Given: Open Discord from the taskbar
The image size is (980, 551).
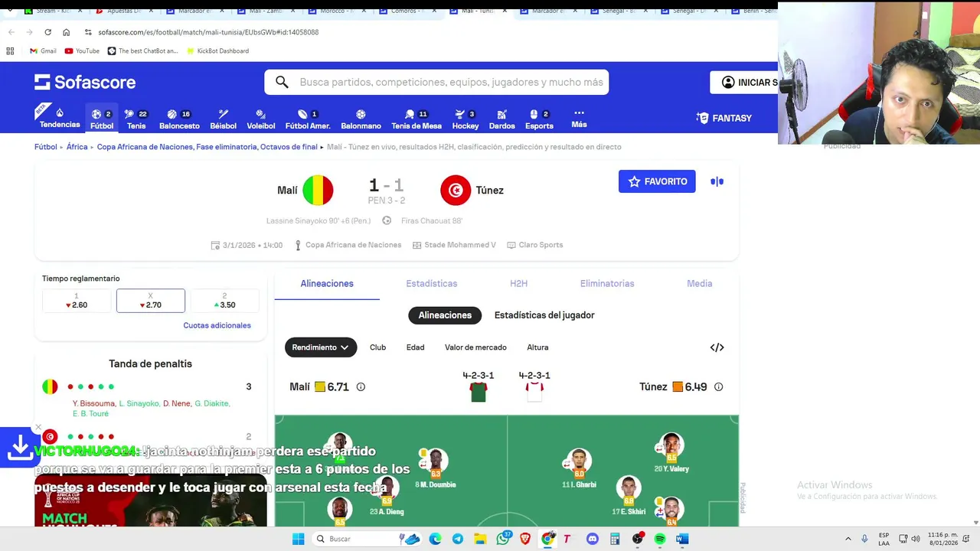Looking at the screenshot, I should point(592,539).
